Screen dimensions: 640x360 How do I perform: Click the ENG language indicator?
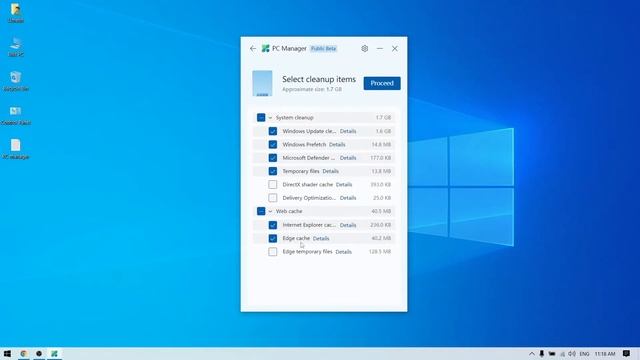coord(584,354)
